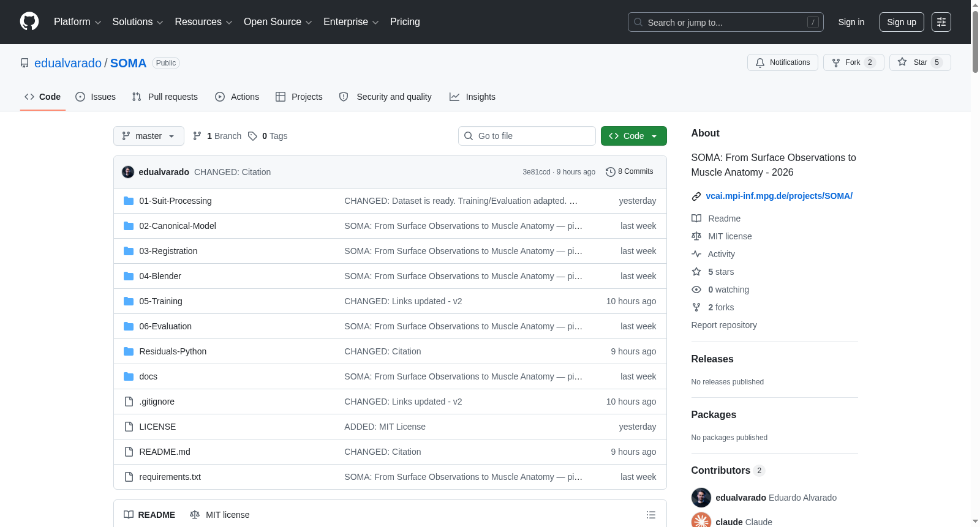980x527 pixels.
Task: Click Report repository link
Action: (x=724, y=325)
